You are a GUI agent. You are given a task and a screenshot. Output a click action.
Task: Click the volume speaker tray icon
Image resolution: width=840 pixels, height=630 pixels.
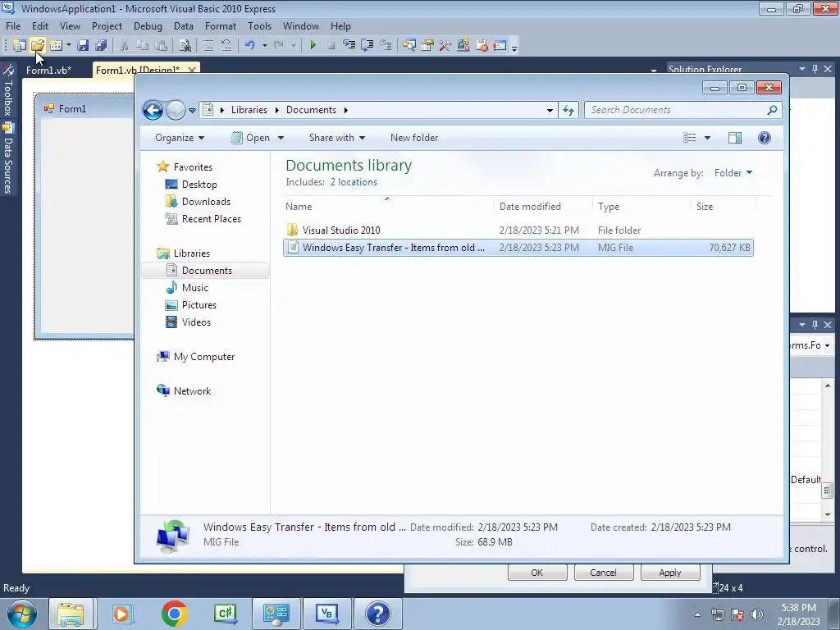tap(757, 614)
